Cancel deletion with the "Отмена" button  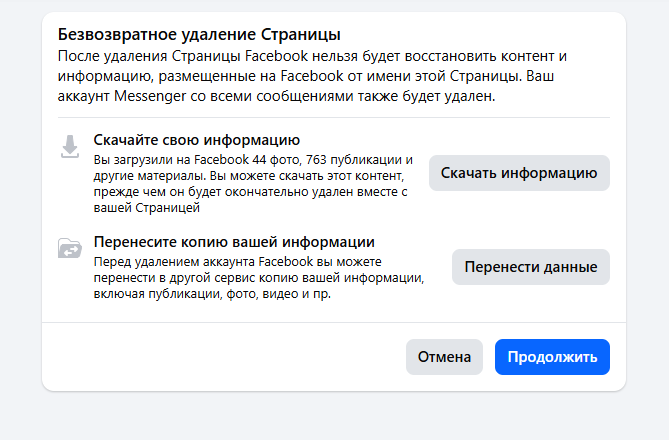pyautogui.click(x=444, y=357)
